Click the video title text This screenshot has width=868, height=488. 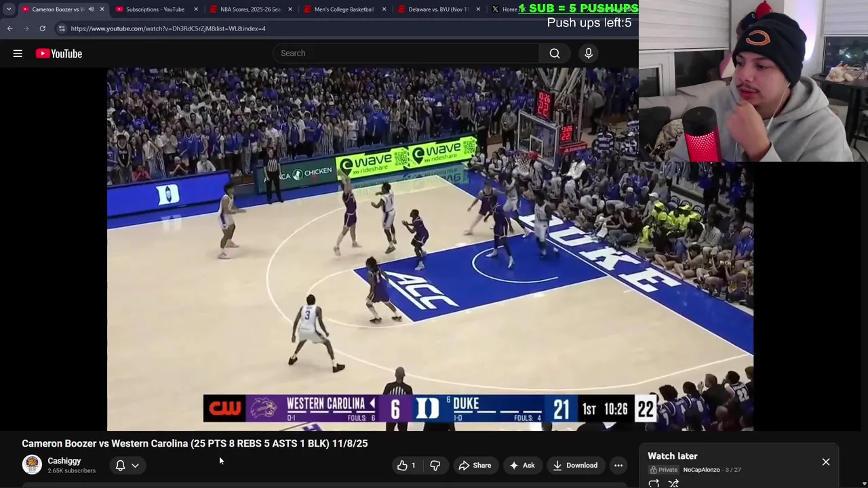point(195,443)
